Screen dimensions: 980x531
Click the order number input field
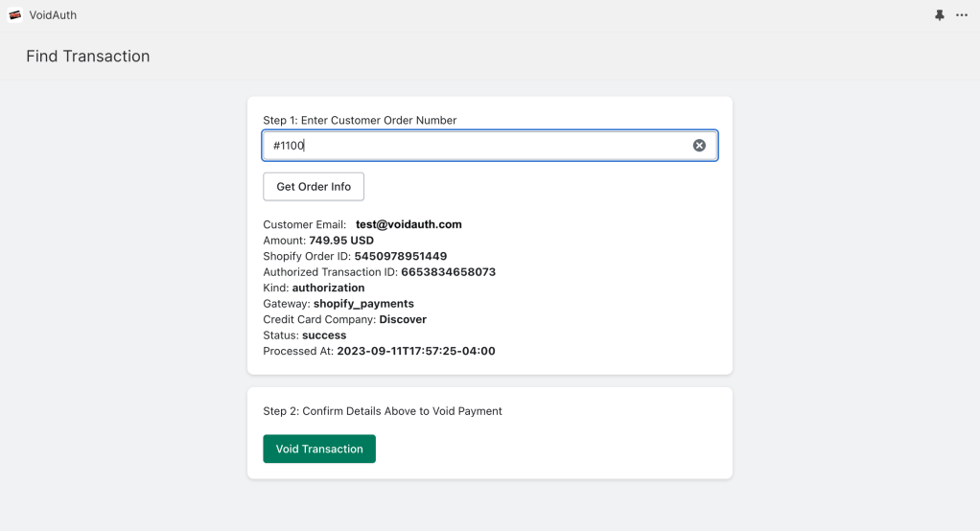[479, 146]
